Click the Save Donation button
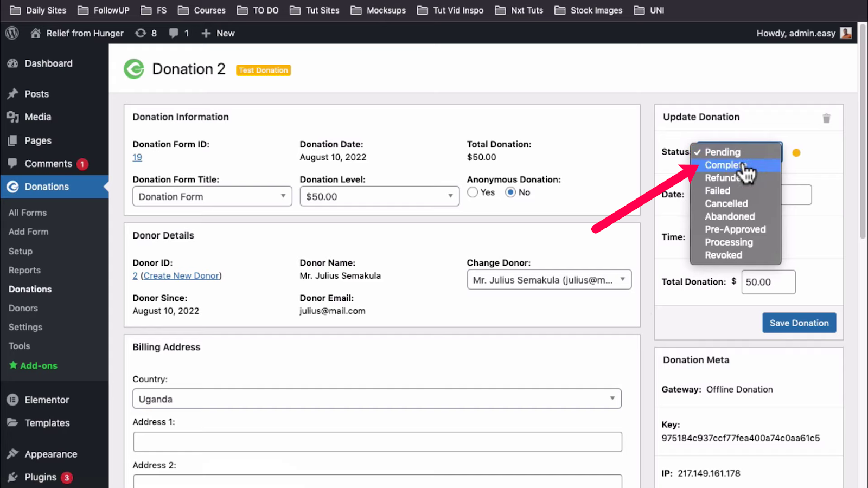This screenshot has width=868, height=488. (799, 323)
